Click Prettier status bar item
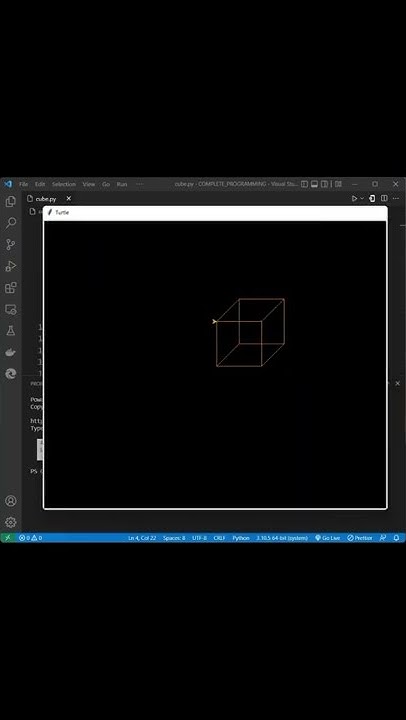 pyautogui.click(x=360, y=538)
